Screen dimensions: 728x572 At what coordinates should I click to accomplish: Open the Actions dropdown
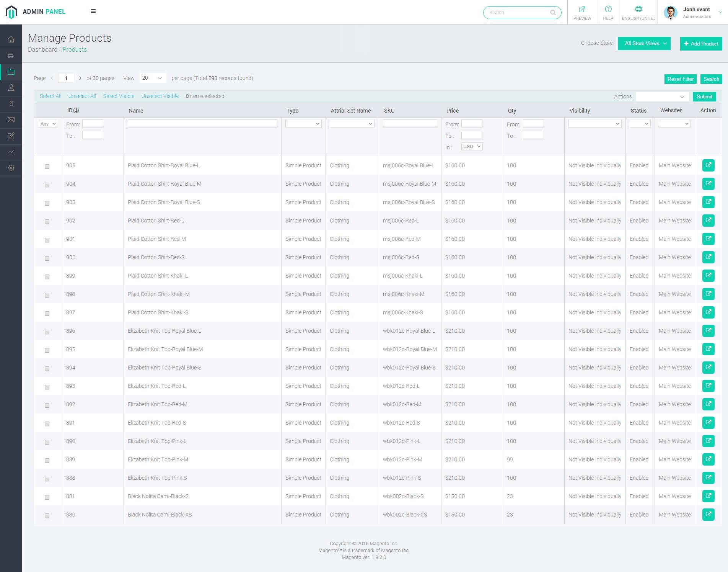662,97
